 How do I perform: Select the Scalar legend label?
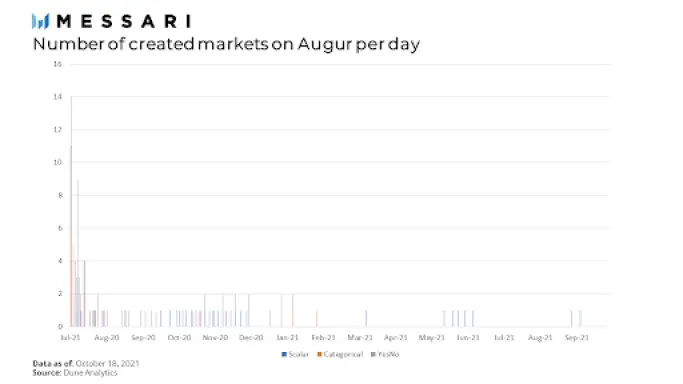298,354
